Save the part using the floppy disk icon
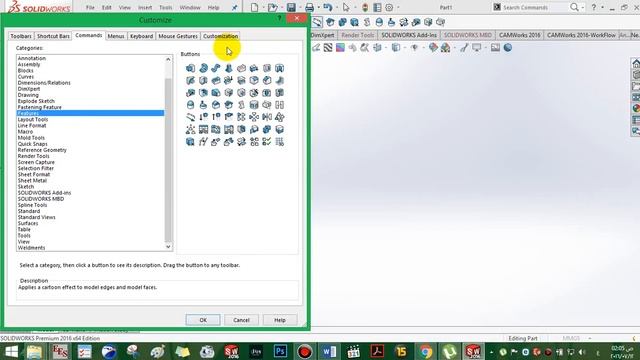The height and width of the screenshot is (360, 640). tap(291, 7)
